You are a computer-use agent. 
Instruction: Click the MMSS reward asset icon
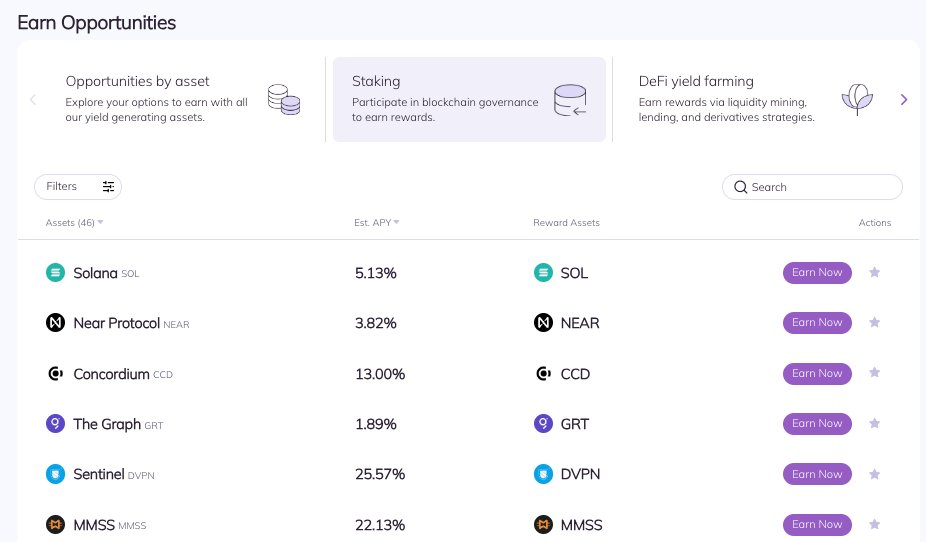tap(543, 524)
